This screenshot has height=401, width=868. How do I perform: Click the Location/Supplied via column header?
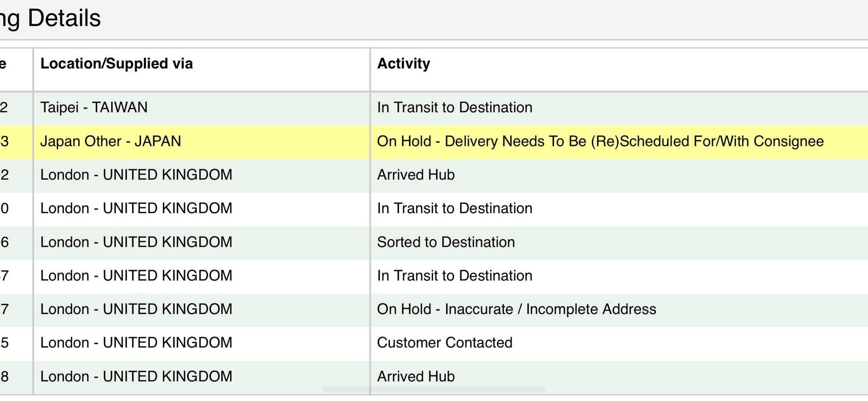[x=116, y=64]
